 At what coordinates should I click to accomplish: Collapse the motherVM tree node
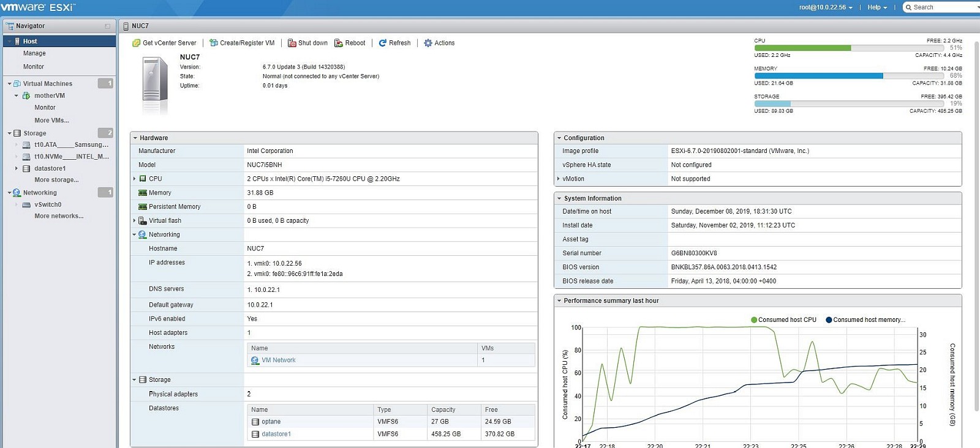pyautogui.click(x=16, y=95)
